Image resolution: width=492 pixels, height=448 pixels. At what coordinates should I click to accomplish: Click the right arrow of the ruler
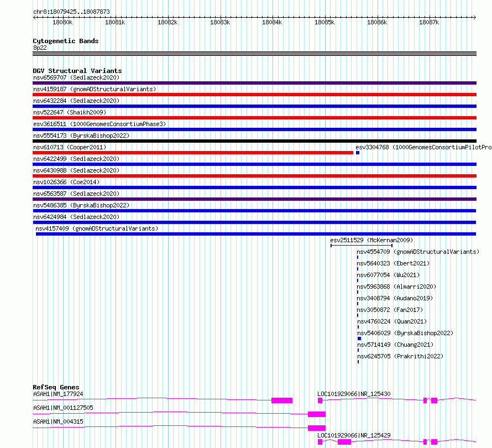click(x=475, y=18)
